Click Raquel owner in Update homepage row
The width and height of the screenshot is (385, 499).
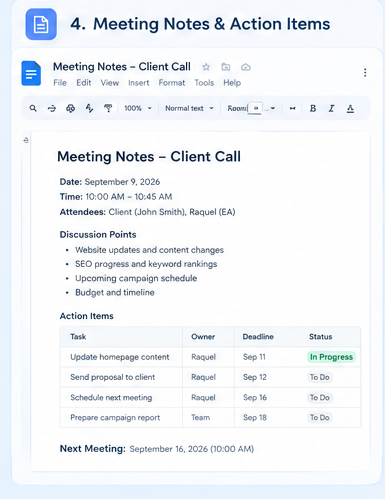coord(203,357)
